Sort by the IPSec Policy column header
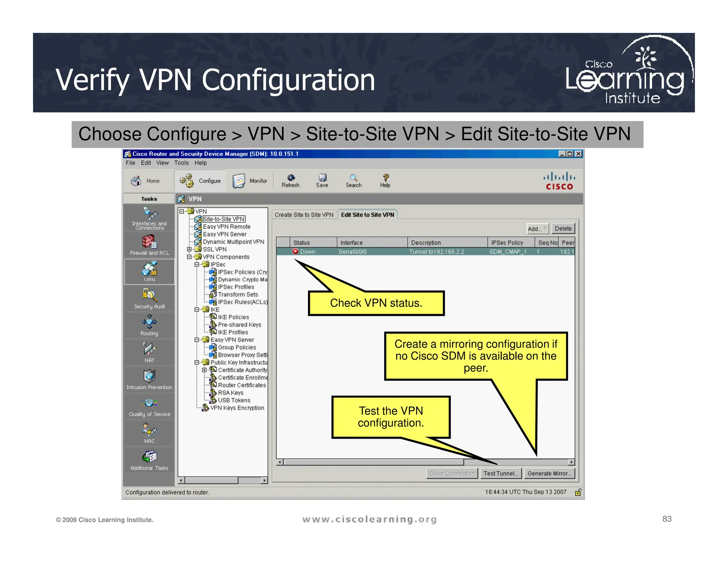 (x=511, y=243)
